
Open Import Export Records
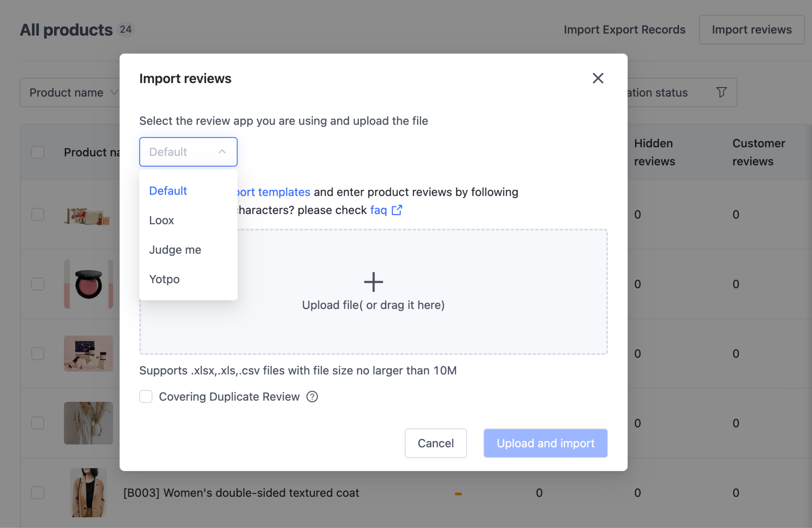[624, 30]
